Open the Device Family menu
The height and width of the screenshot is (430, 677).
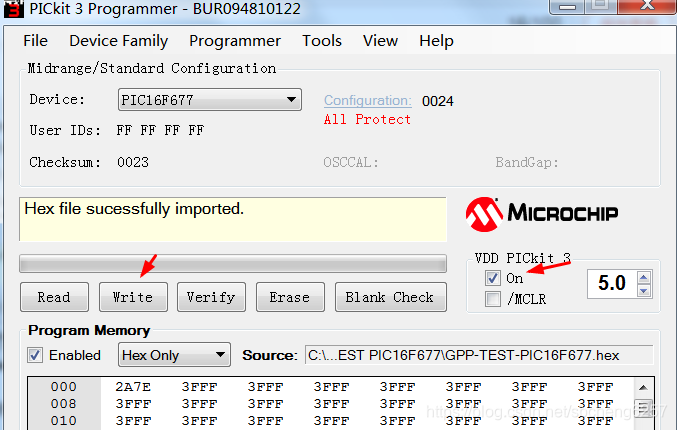point(119,41)
